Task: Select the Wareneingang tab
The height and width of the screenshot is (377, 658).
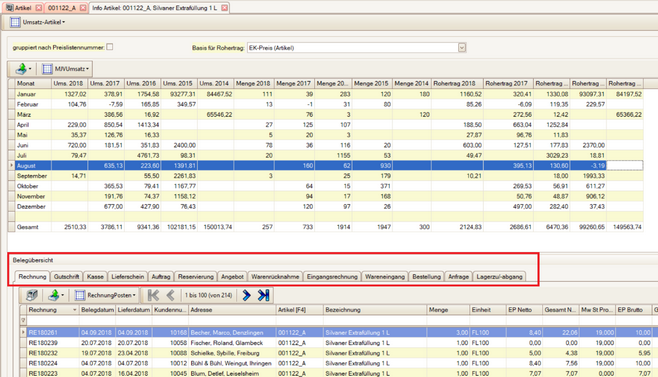Action: 385,277
